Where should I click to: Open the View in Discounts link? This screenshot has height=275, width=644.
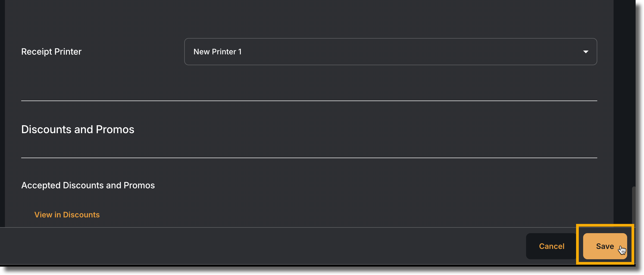67,215
